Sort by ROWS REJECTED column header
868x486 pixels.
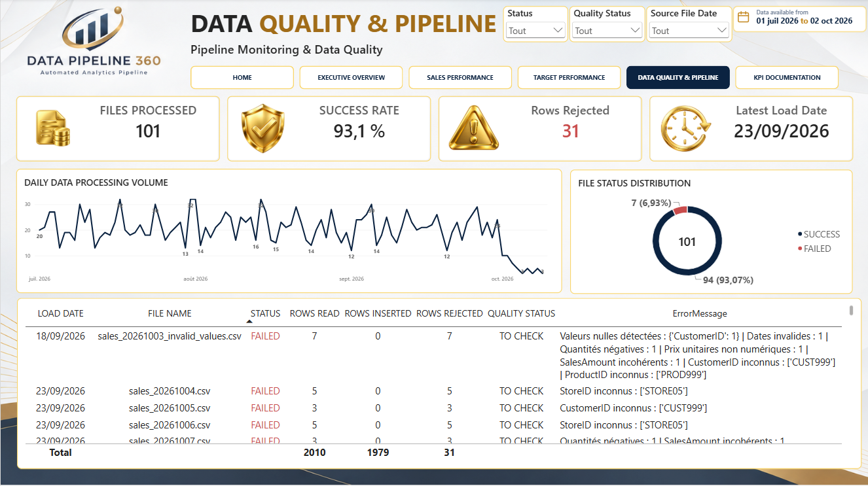pyautogui.click(x=450, y=313)
